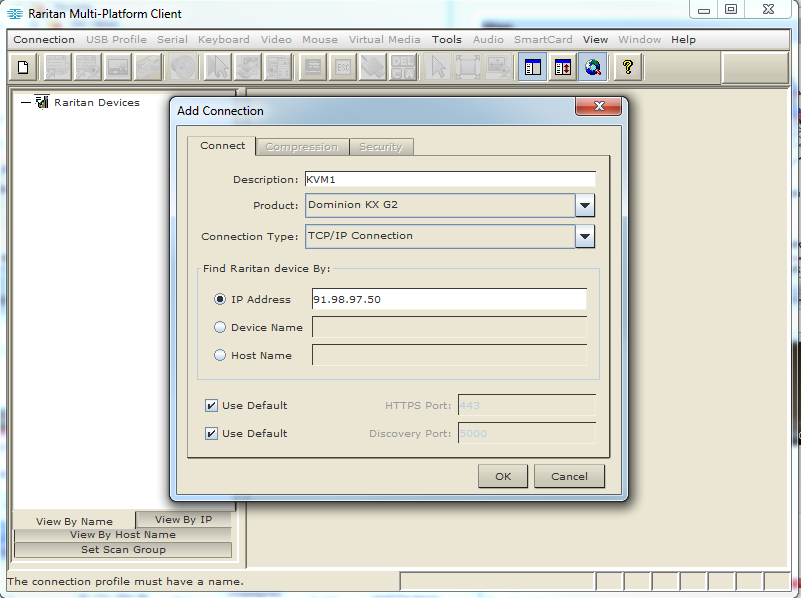Click the yellow question mark help icon
Viewport: 801px width, 598px height.
click(x=627, y=67)
